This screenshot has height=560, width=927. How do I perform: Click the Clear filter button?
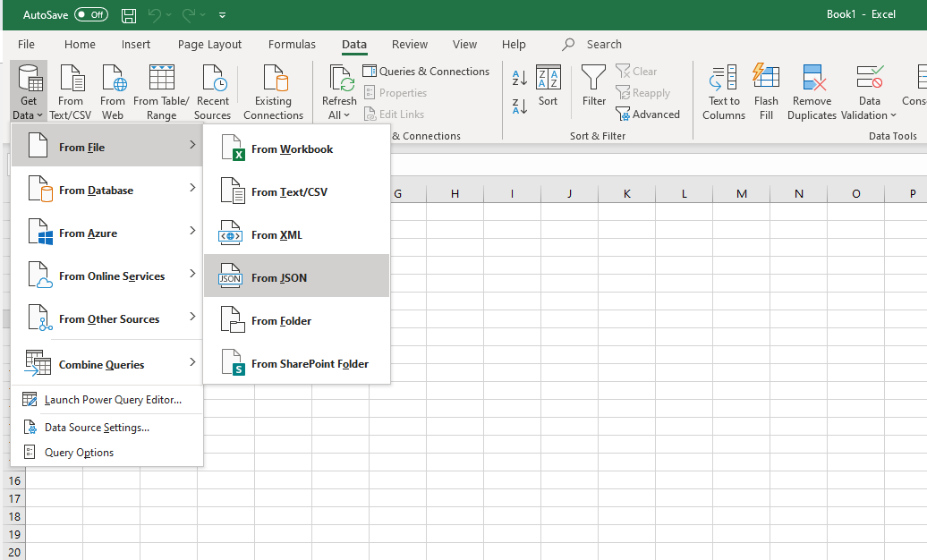click(636, 71)
